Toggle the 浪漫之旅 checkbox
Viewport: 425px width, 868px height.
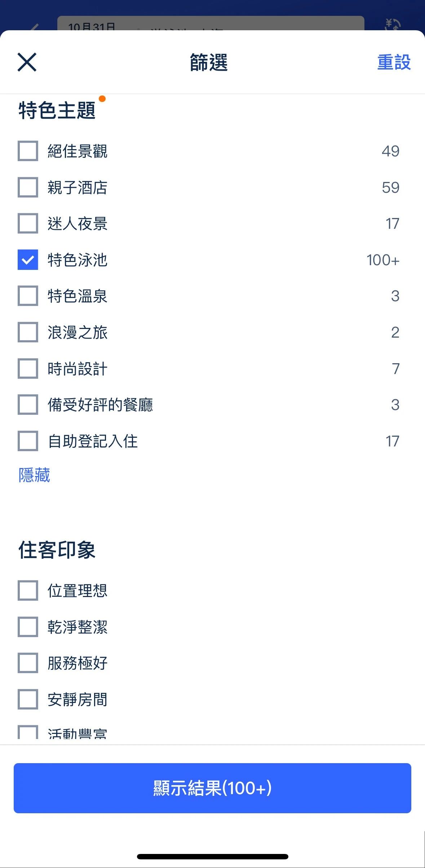(28, 332)
